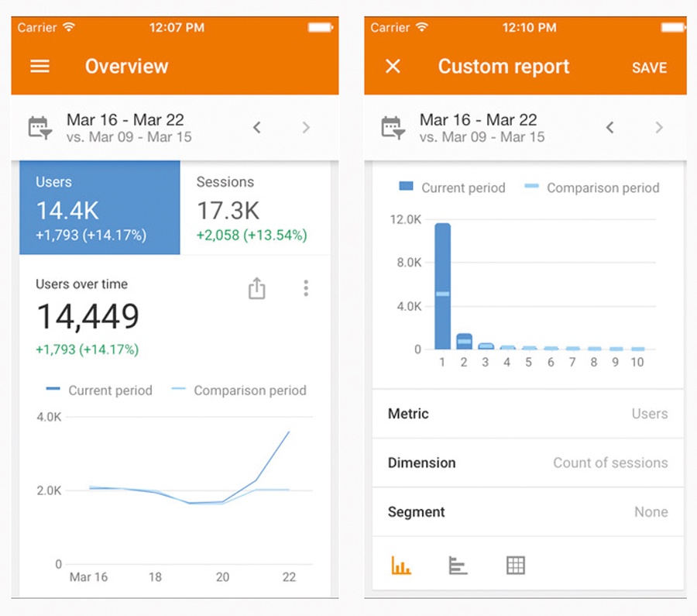Change the Segment currently set to None

(x=527, y=511)
